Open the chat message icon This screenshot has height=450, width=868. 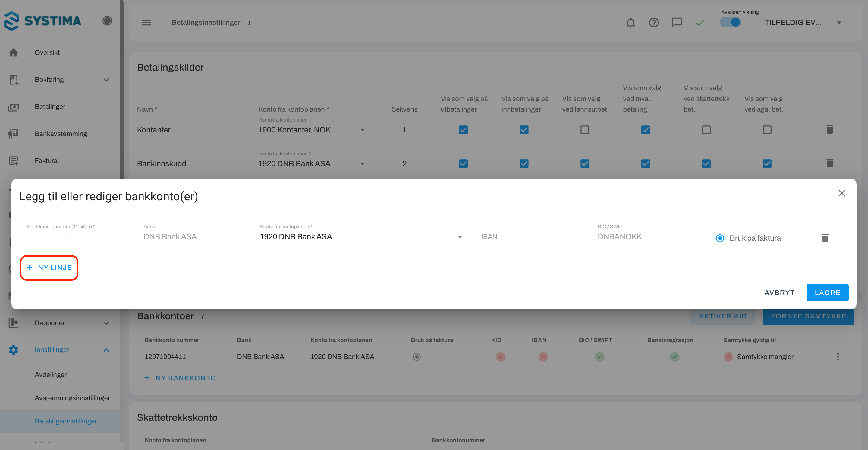click(x=677, y=23)
